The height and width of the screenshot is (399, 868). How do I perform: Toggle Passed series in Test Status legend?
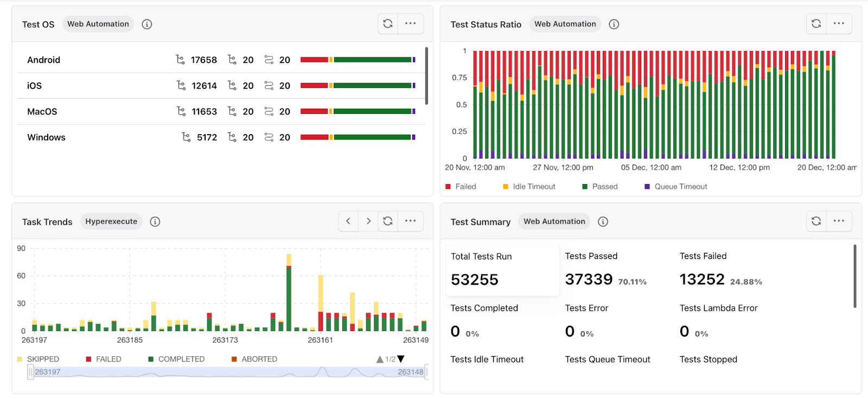(599, 187)
